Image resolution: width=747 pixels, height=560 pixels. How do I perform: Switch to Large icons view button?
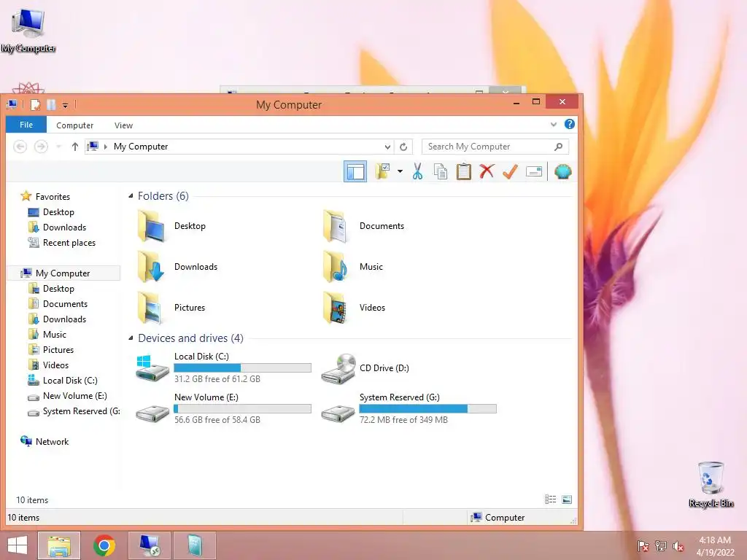click(x=567, y=499)
